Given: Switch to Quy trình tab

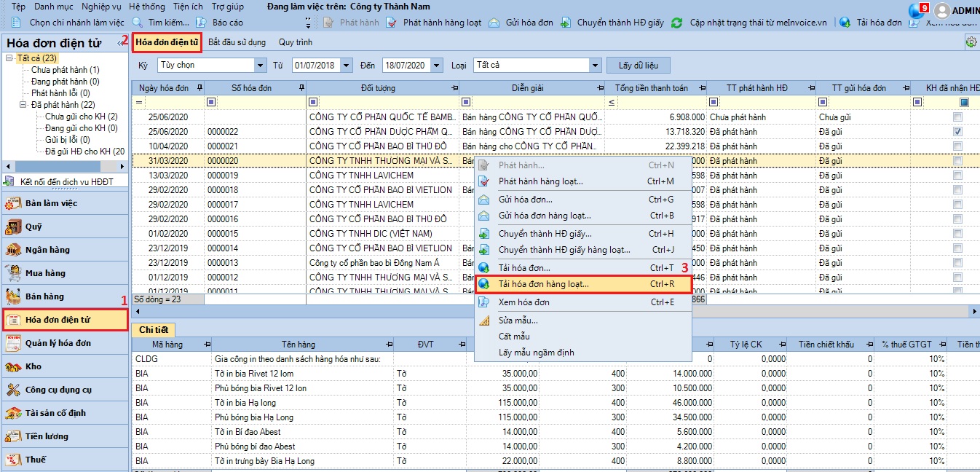Looking at the screenshot, I should [295, 42].
